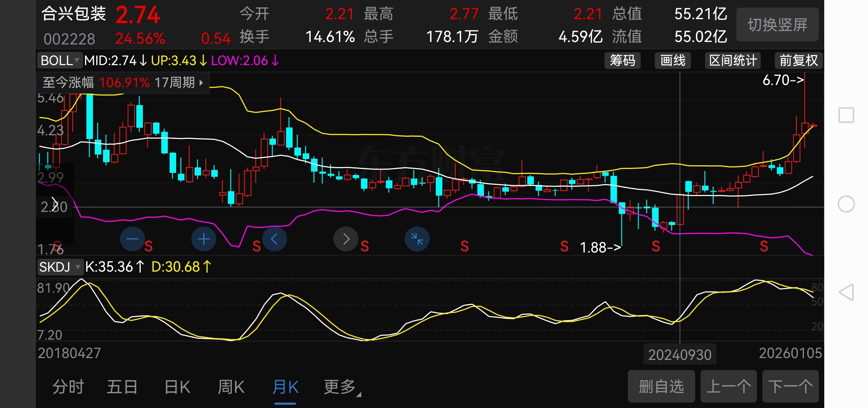The image size is (868, 408).
Task: Toggle 筹码 chip distribution view
Action: point(622,60)
